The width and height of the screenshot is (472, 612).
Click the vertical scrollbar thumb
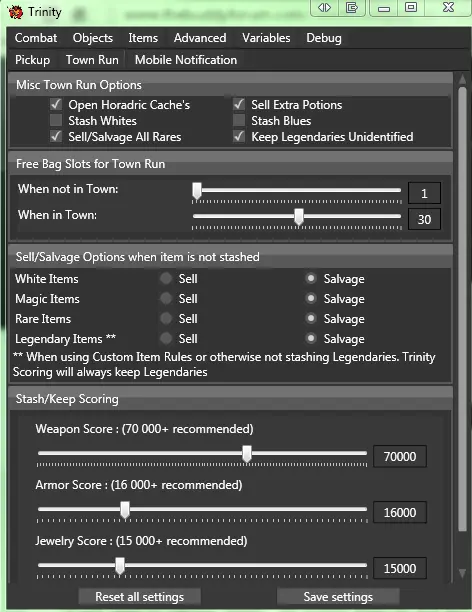[462, 309]
